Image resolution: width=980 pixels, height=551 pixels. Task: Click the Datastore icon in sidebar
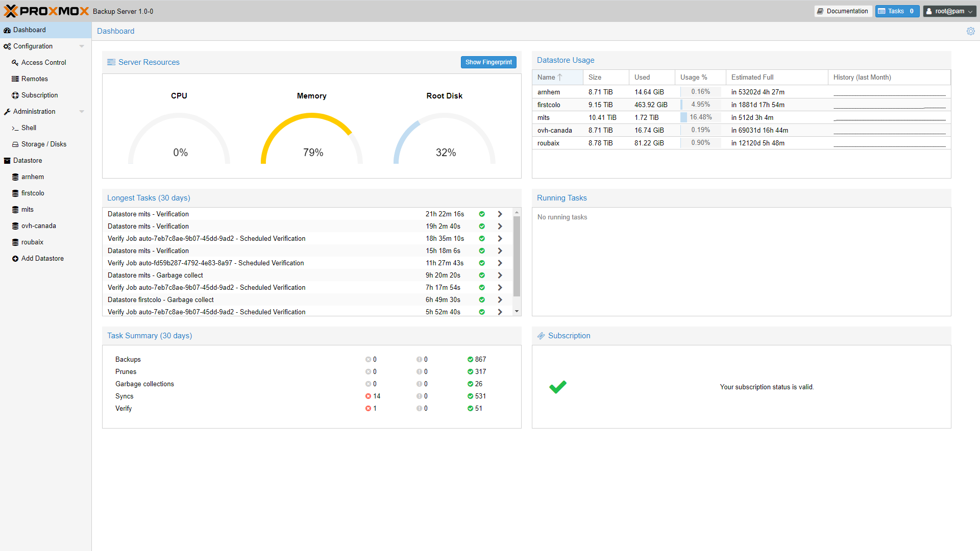(8, 160)
